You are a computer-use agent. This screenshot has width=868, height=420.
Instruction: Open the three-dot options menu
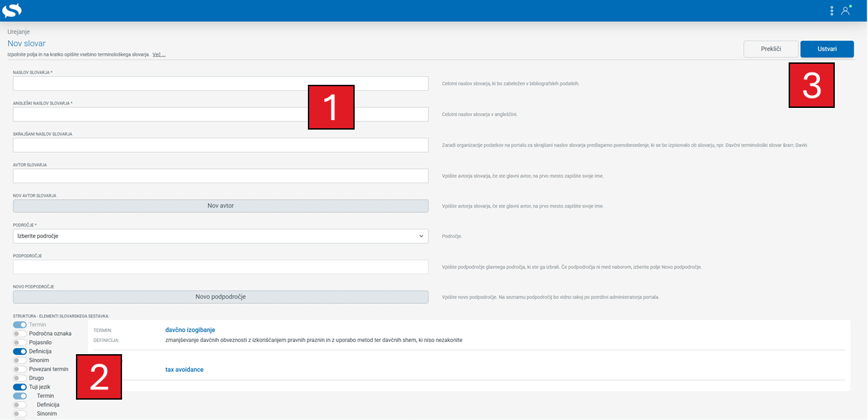[x=832, y=11]
